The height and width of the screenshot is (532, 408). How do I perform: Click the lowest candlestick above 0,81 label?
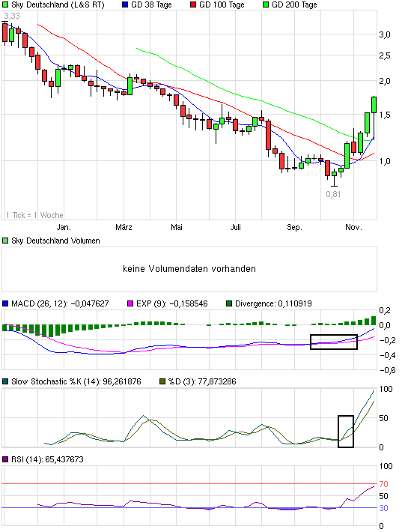[335, 176]
